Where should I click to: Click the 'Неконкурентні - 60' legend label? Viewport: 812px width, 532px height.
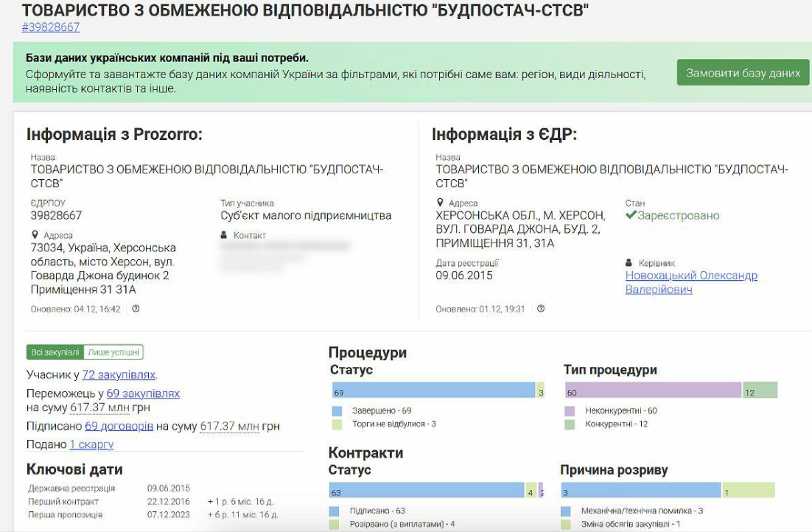click(621, 410)
